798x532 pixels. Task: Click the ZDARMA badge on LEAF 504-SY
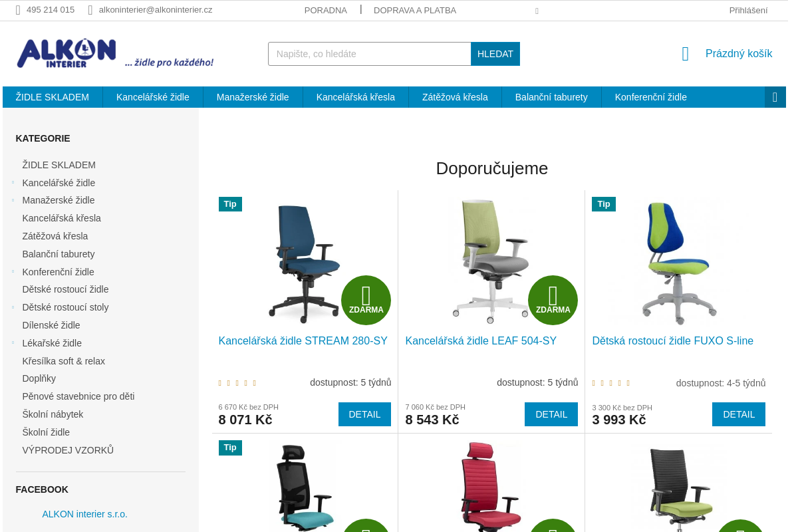tap(553, 300)
